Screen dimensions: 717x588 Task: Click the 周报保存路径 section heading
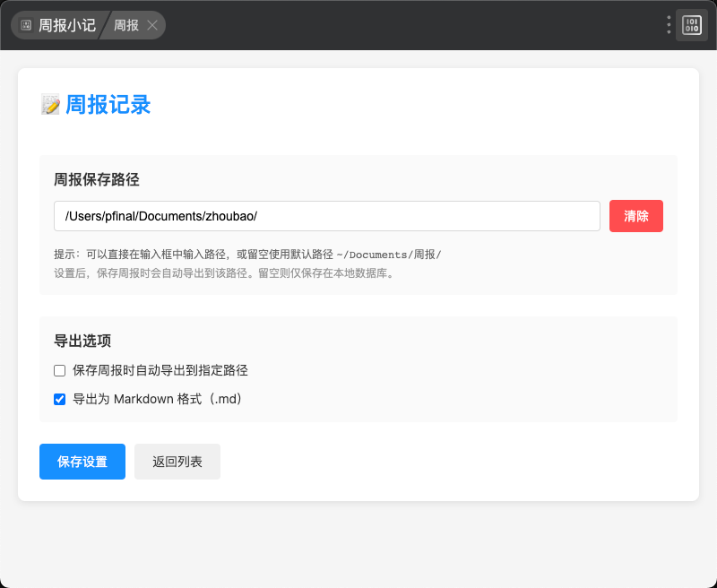(97, 179)
